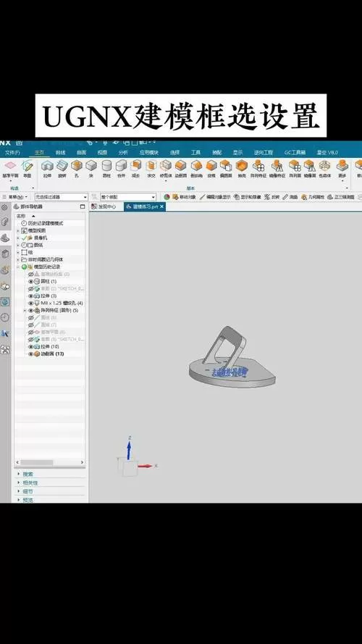Switch to the 曲面 ribbon tab
The width and height of the screenshot is (362, 644).
pos(81,152)
